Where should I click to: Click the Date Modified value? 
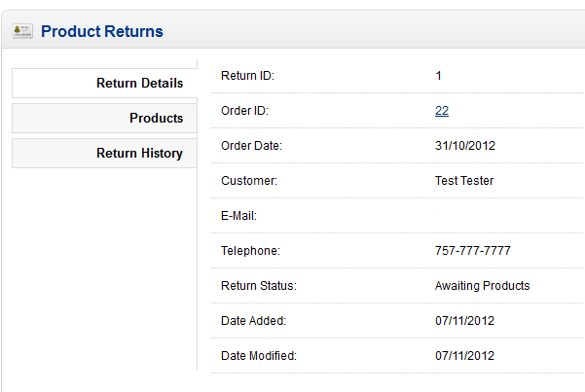pos(465,356)
